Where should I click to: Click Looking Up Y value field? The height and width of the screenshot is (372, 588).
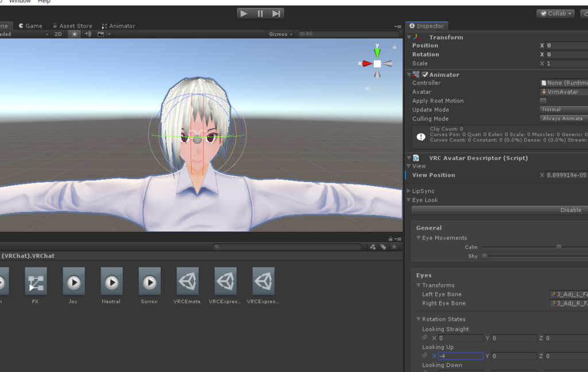(x=514, y=356)
